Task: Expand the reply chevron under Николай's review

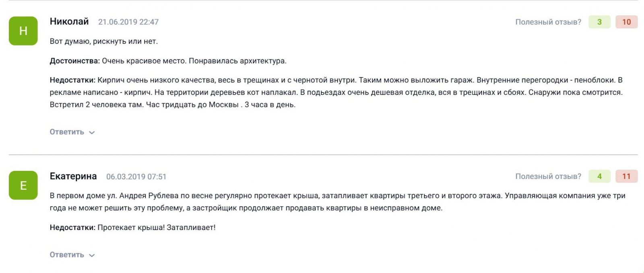Action: pos(92,132)
